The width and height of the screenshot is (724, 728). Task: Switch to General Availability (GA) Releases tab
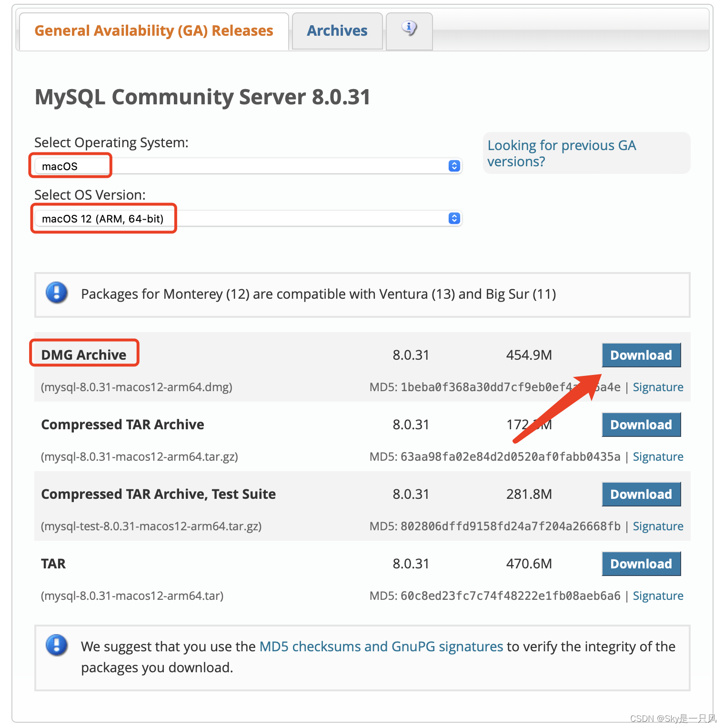coord(154,31)
